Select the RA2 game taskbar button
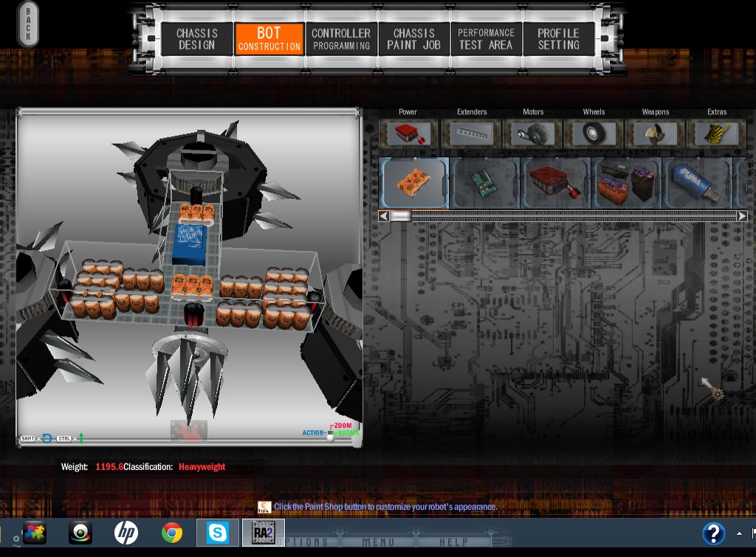 264,533
